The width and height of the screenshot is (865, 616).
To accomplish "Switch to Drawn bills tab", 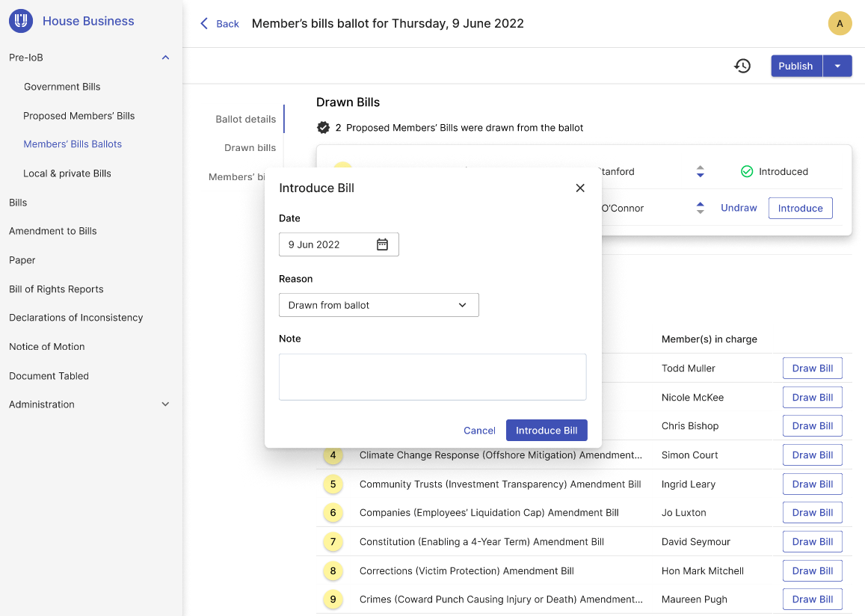I will tap(250, 148).
